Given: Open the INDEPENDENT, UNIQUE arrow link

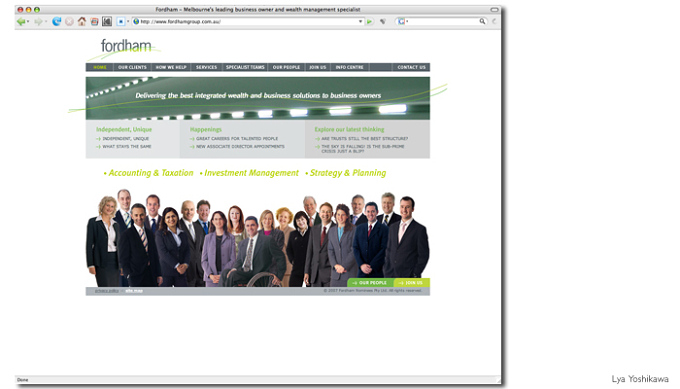Looking at the screenshot, I should [126, 139].
